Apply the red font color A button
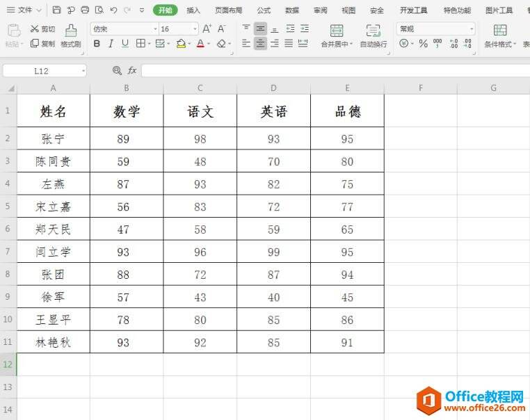Screen dimensions: 530x420 pyautogui.click(x=200, y=44)
